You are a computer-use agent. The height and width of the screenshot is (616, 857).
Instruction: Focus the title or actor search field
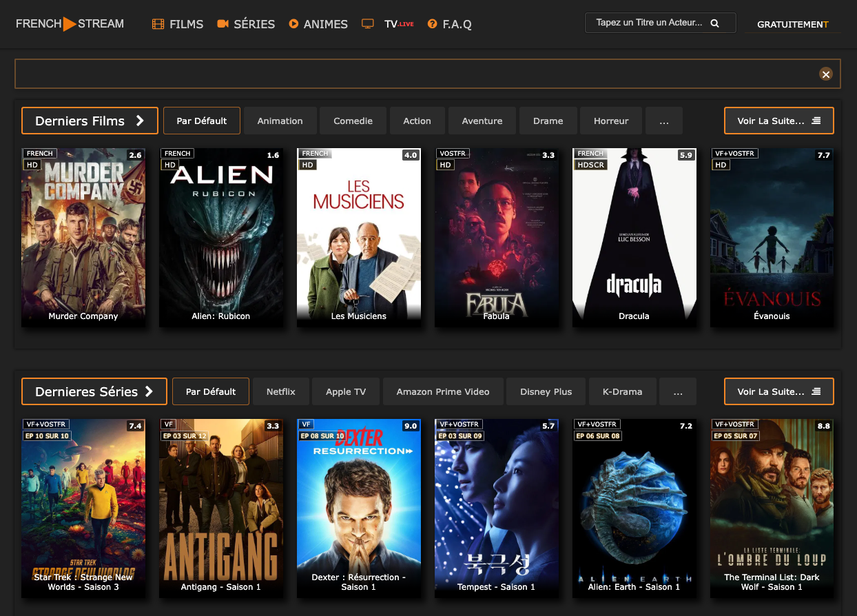(x=648, y=23)
